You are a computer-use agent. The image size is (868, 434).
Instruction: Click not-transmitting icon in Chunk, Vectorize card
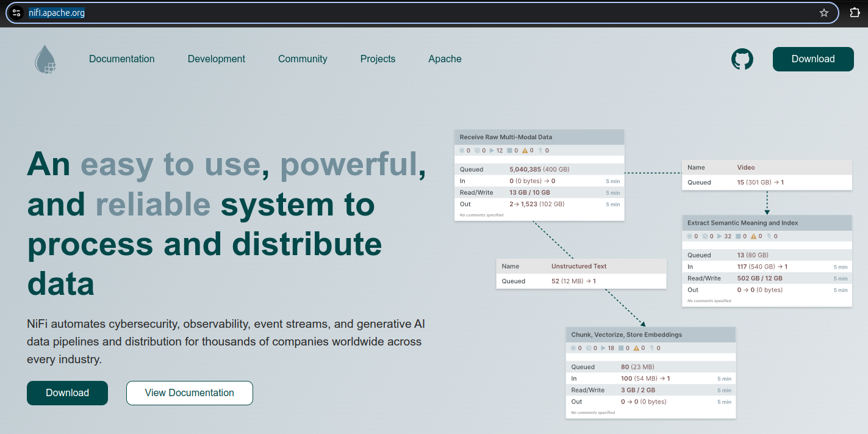[x=589, y=349]
